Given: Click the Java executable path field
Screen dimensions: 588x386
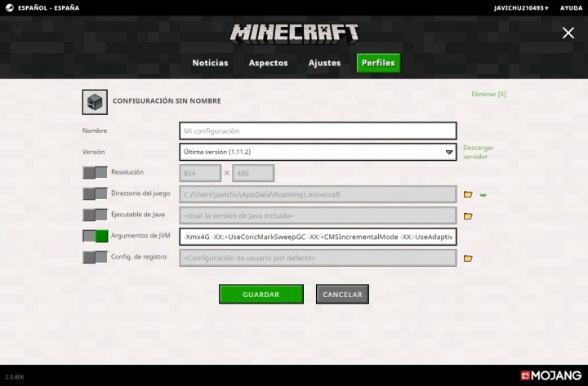Looking at the screenshot, I should point(318,215).
